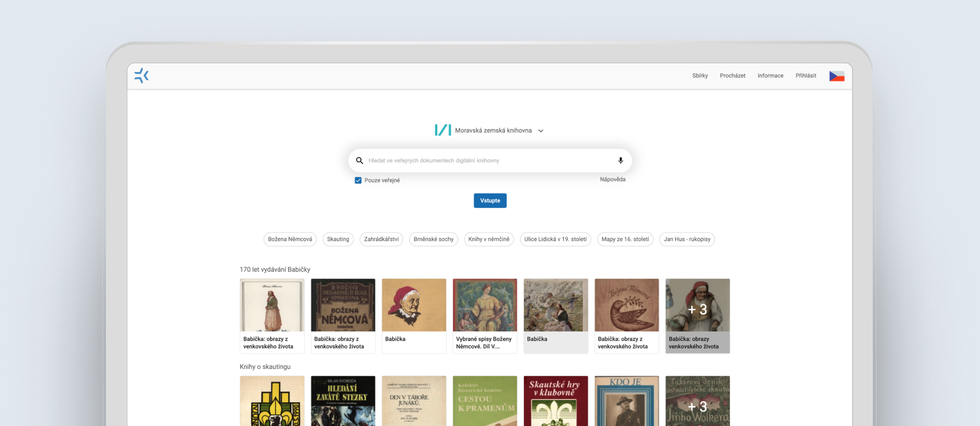The height and width of the screenshot is (426, 980).
Task: Select the Knihy v němčině chip
Action: pyautogui.click(x=489, y=239)
